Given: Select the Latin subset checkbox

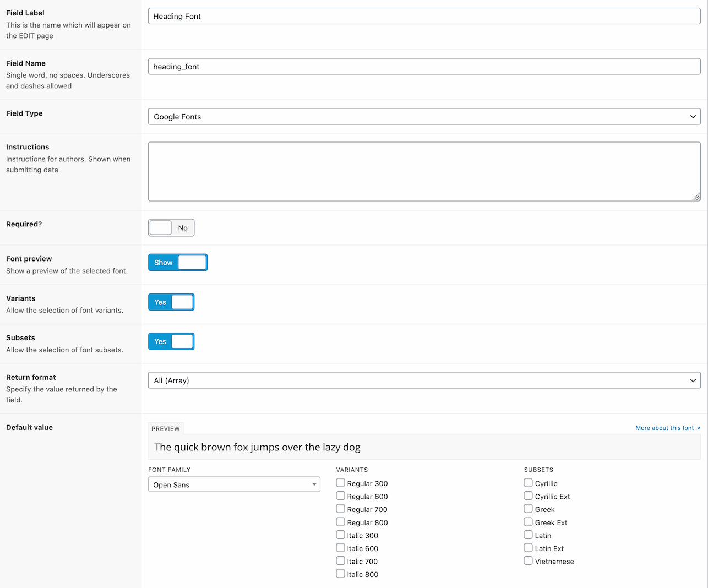Looking at the screenshot, I should [529, 535].
